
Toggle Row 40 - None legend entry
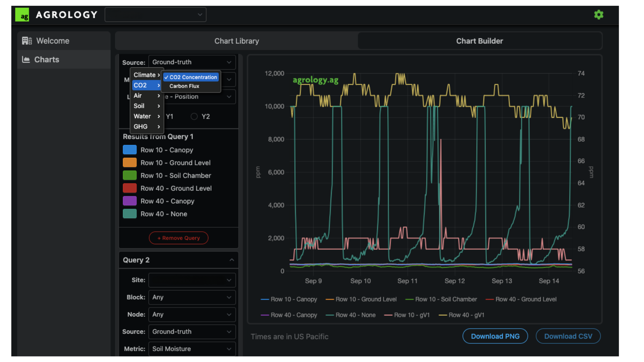click(x=350, y=315)
